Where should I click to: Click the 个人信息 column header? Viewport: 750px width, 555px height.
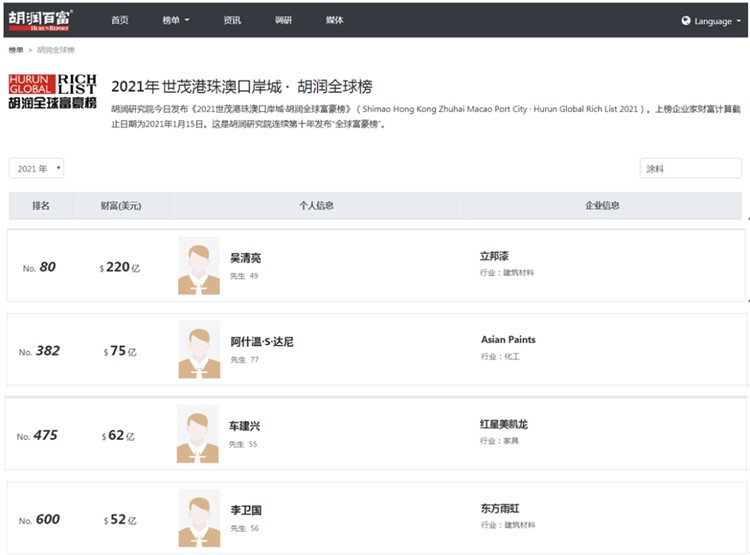pos(316,206)
